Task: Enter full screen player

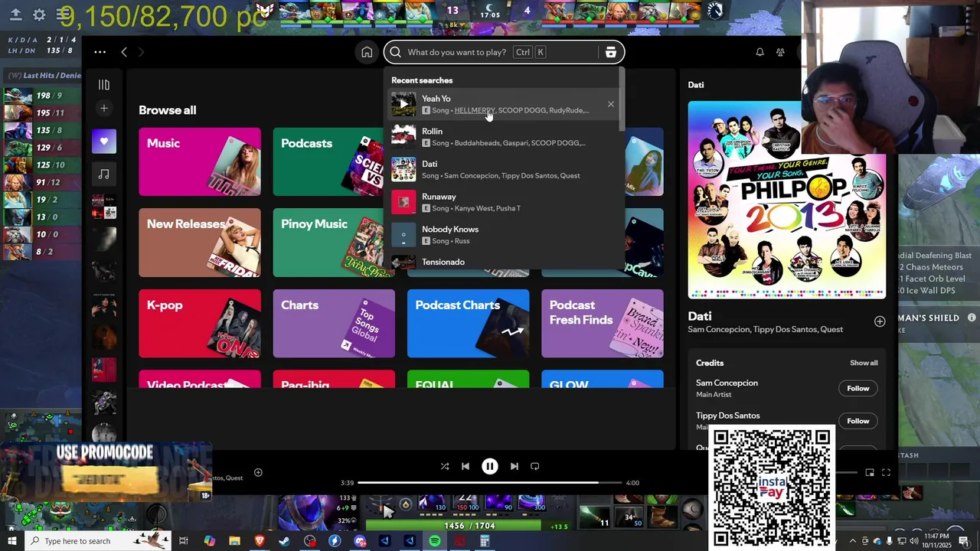Action: tap(887, 473)
